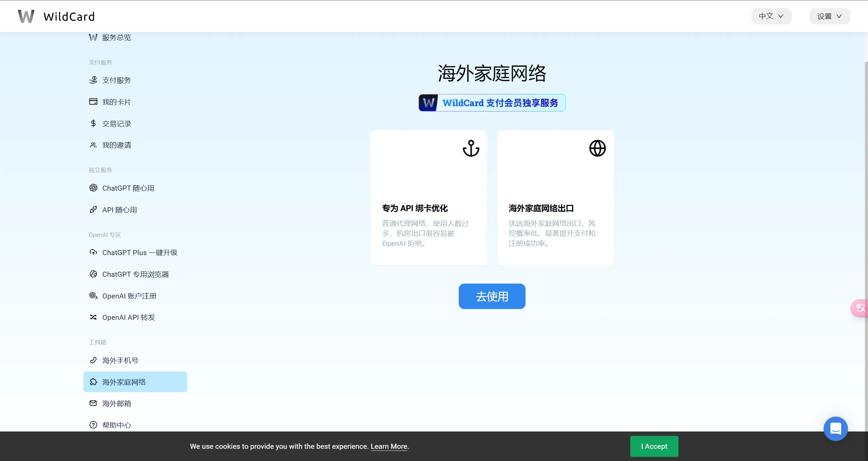The height and width of the screenshot is (461, 868).
Task: Click the 海外家庭网络出口 card title
Action: click(x=541, y=208)
